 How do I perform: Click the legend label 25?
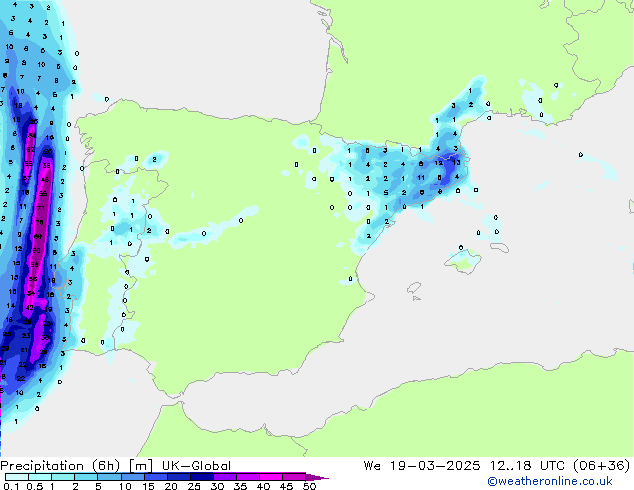(x=194, y=486)
